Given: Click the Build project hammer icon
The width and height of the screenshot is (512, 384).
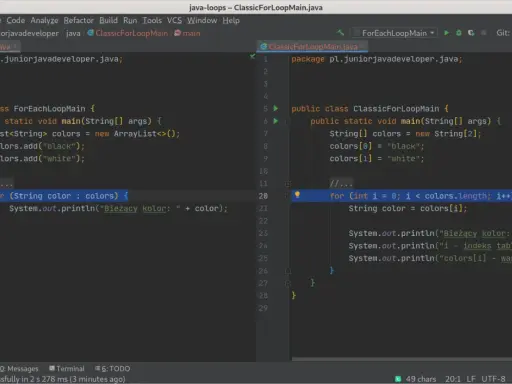Looking at the screenshot, I should tap(340, 33).
